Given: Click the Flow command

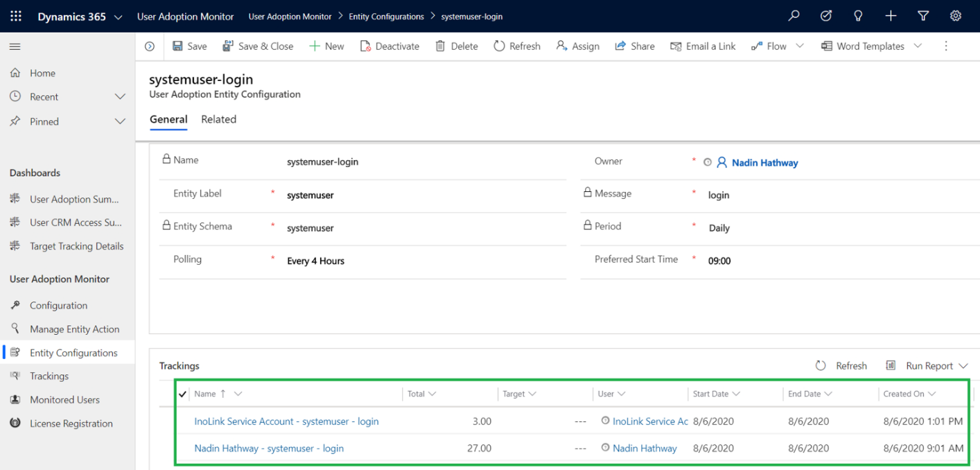Looking at the screenshot, I should 769,46.
